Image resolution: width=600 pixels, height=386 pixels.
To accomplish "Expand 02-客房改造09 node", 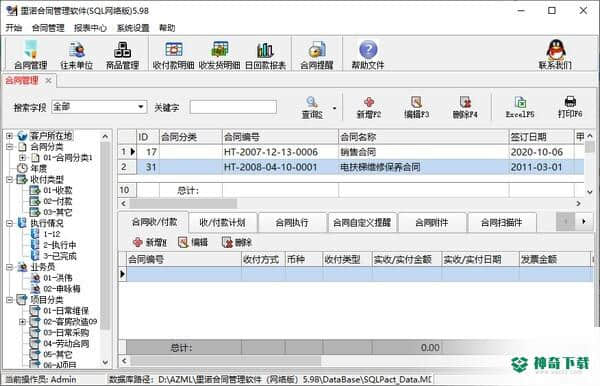I will pos(23,322).
